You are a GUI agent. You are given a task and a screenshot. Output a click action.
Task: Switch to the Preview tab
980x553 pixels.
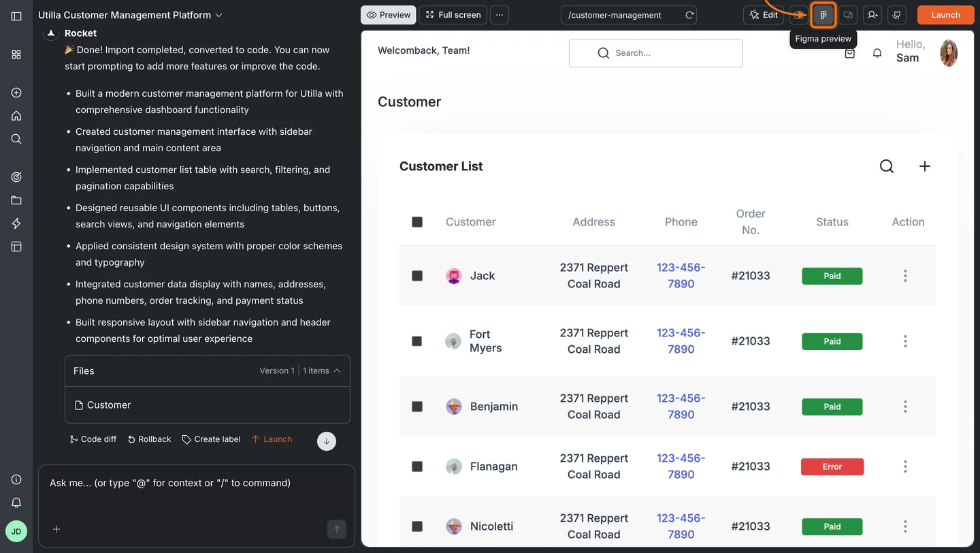388,14
